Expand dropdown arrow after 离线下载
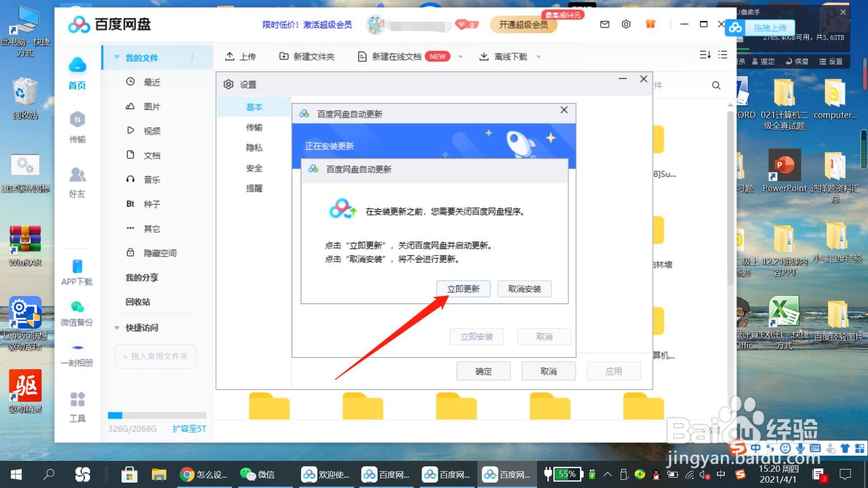Screen dimensions: 868x488 coord(539,56)
